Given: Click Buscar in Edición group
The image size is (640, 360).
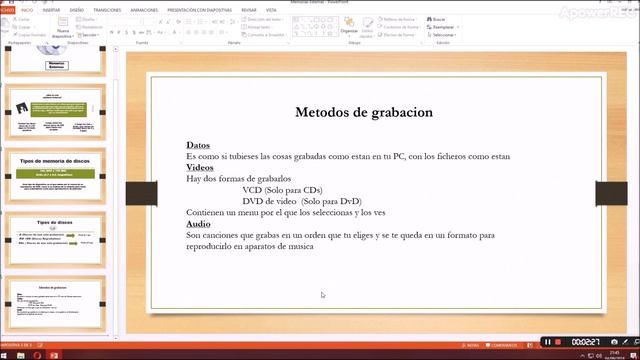Looking at the screenshot, I should coord(436,19).
